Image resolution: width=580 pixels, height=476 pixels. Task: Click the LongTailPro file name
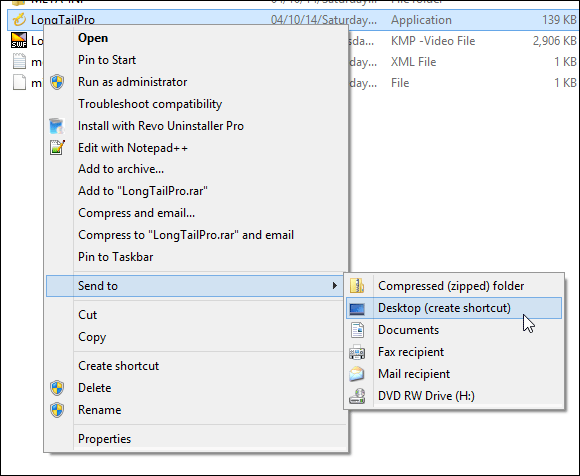click(x=63, y=20)
